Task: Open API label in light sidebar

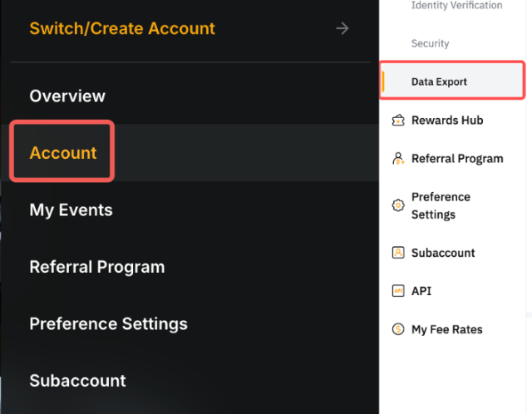Action: pyautogui.click(x=421, y=291)
